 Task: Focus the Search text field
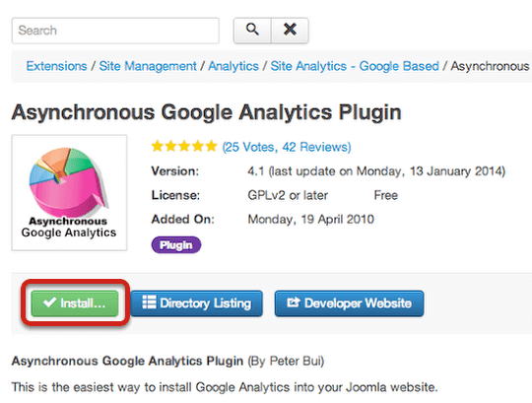click(115, 31)
